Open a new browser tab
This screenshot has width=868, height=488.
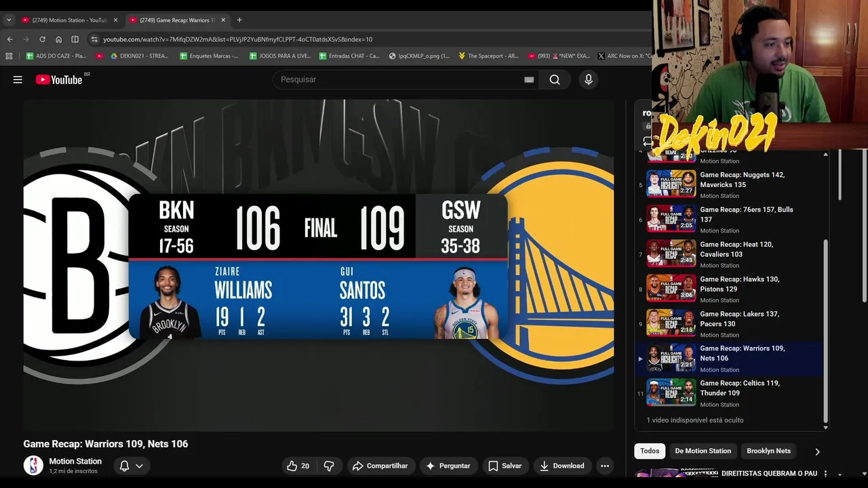(x=239, y=20)
